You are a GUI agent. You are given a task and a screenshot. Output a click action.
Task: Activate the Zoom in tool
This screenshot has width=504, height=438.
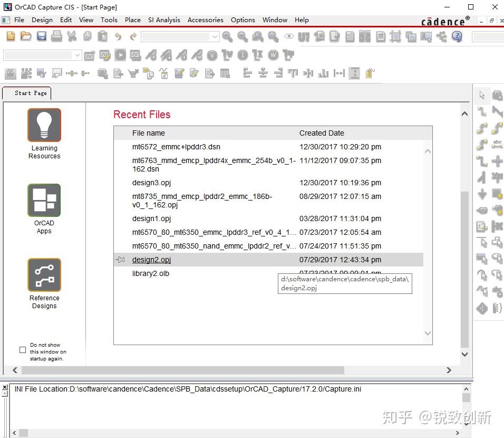[x=227, y=37]
